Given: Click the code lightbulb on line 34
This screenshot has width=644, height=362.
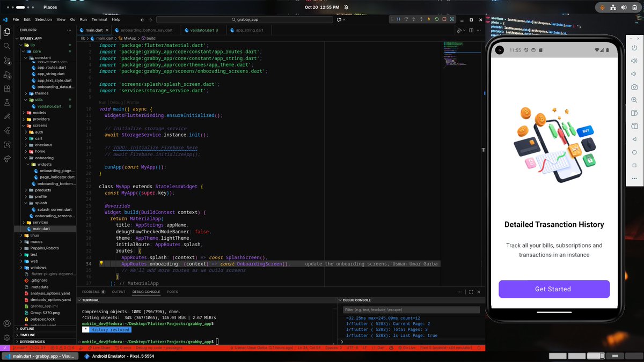Looking at the screenshot, I should click(x=101, y=263).
